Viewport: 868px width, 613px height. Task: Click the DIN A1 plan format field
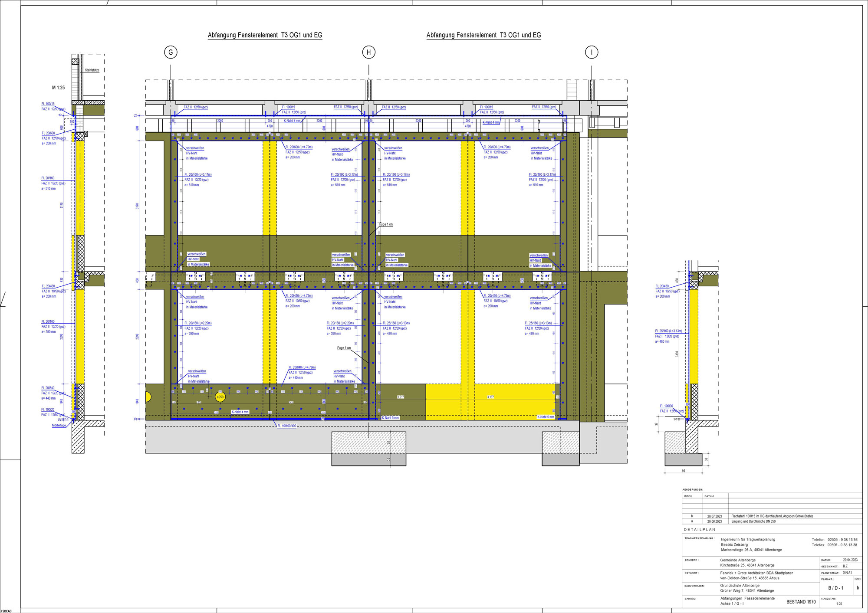[847, 573]
